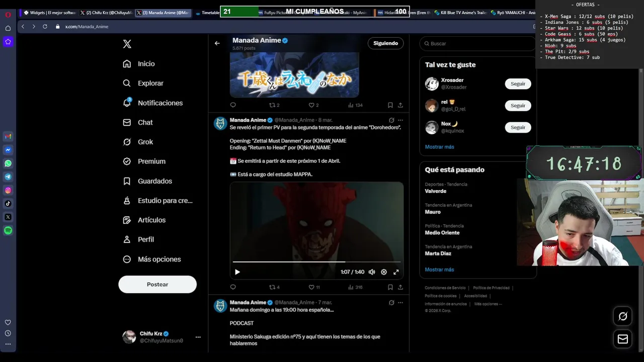Click the back arrow next to Manada Anime header
Screen dimensions: 644x362
tap(217, 43)
